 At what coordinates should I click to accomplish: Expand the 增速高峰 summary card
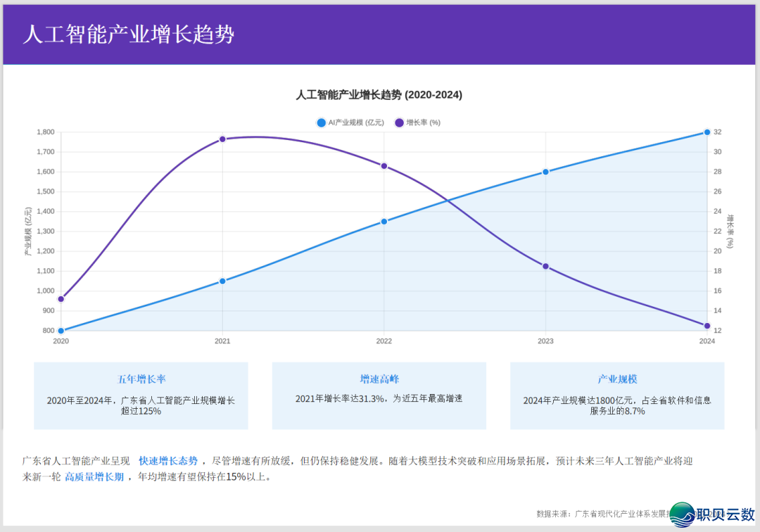point(379,395)
